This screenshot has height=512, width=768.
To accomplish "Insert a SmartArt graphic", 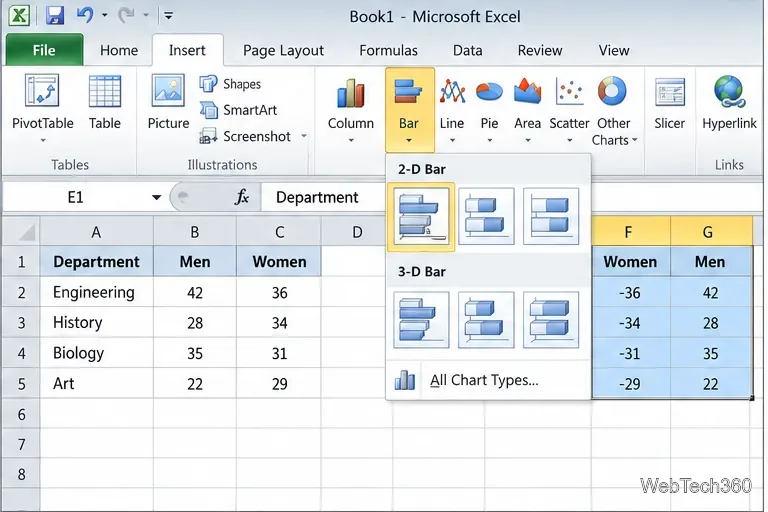I will coord(238,110).
